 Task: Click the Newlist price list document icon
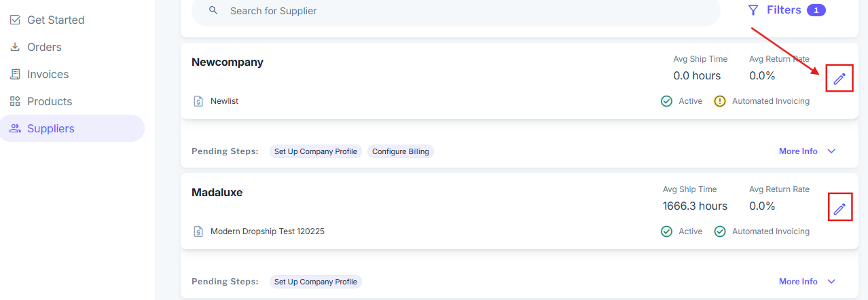[198, 101]
